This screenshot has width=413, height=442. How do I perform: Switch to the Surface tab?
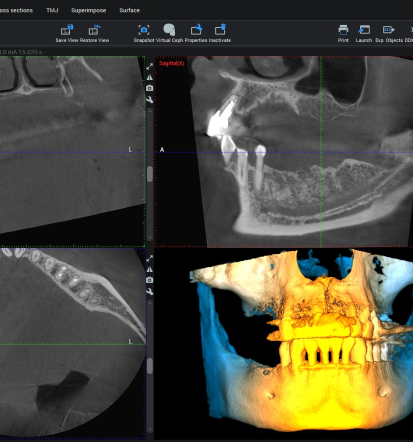129,10
